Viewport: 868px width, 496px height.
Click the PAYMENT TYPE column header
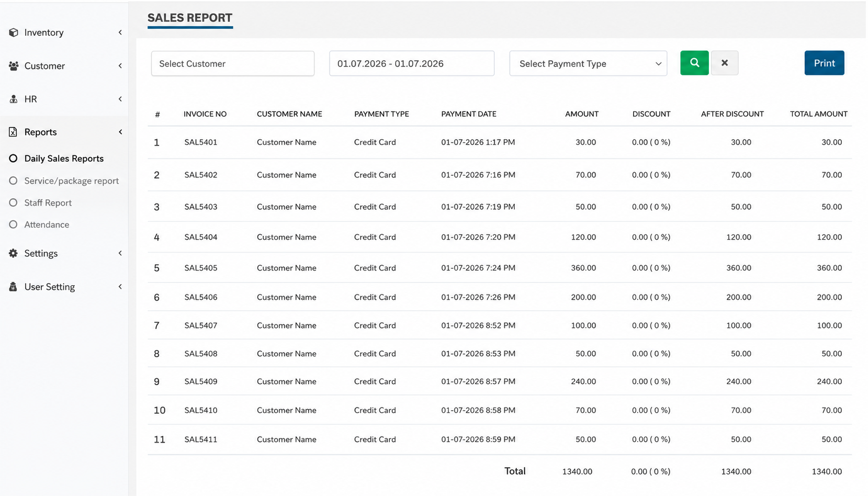click(381, 114)
